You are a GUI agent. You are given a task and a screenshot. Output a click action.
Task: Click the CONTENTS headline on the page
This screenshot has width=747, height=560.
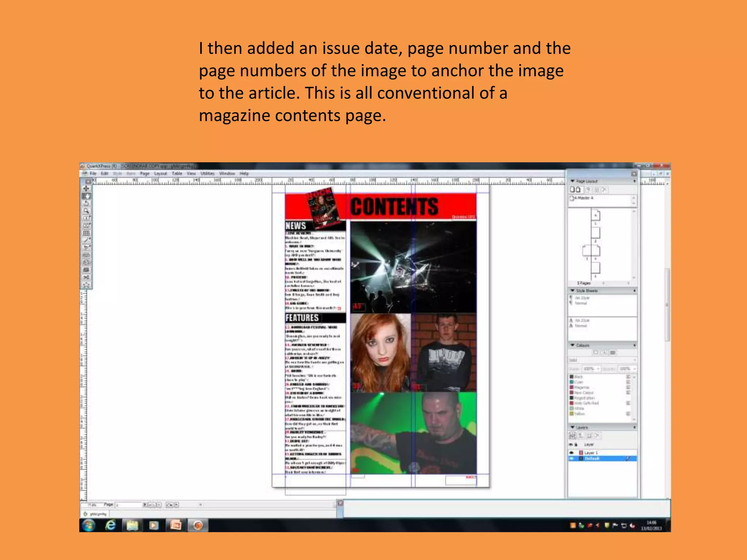tap(394, 206)
